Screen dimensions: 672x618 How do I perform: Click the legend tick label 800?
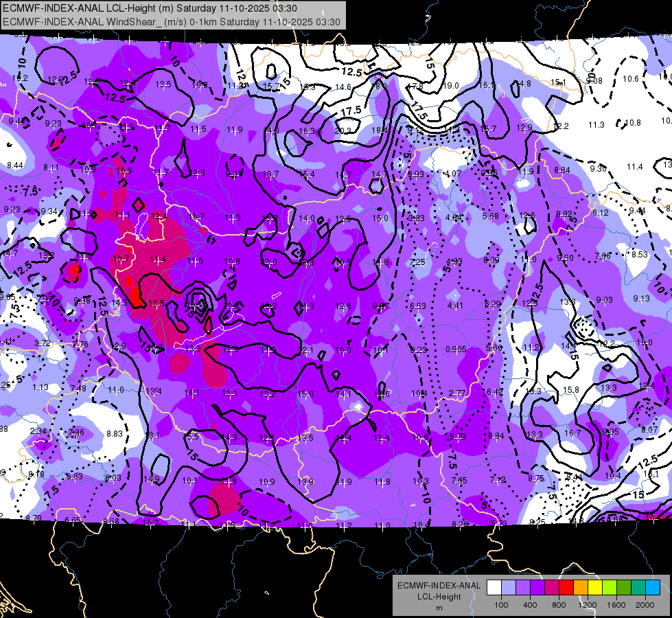coord(559,605)
